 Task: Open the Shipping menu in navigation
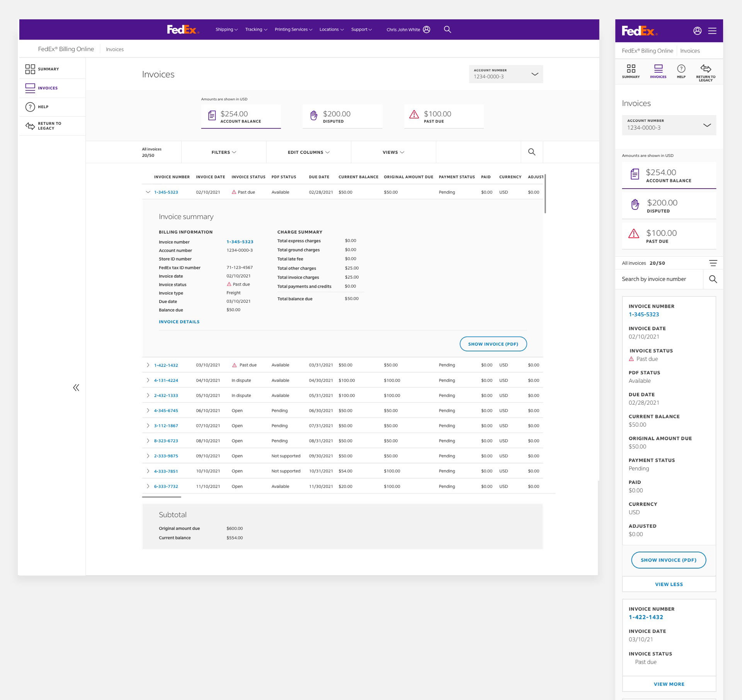pyautogui.click(x=226, y=29)
